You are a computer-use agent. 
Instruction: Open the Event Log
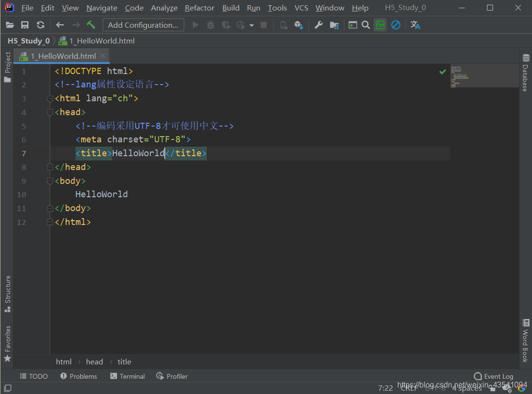coord(494,376)
